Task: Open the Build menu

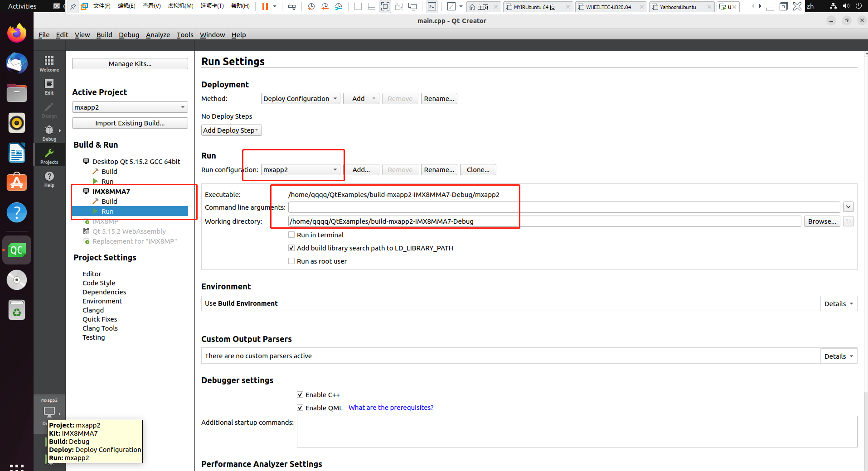Action: pyautogui.click(x=104, y=35)
